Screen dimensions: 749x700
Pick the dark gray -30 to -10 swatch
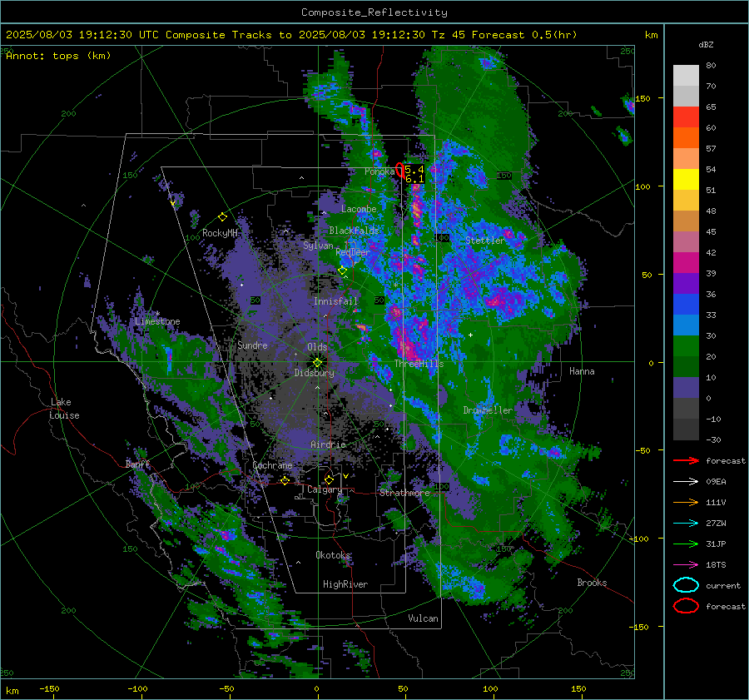(686, 429)
